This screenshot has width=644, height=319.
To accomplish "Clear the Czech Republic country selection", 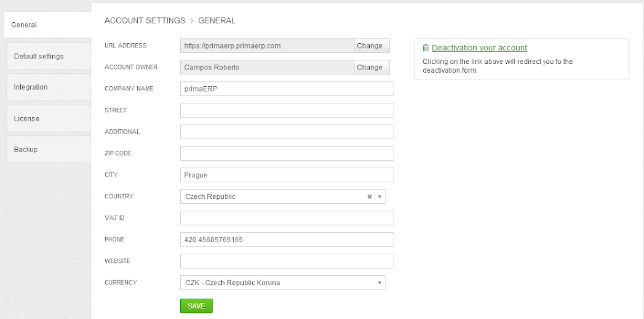I will pyautogui.click(x=370, y=197).
